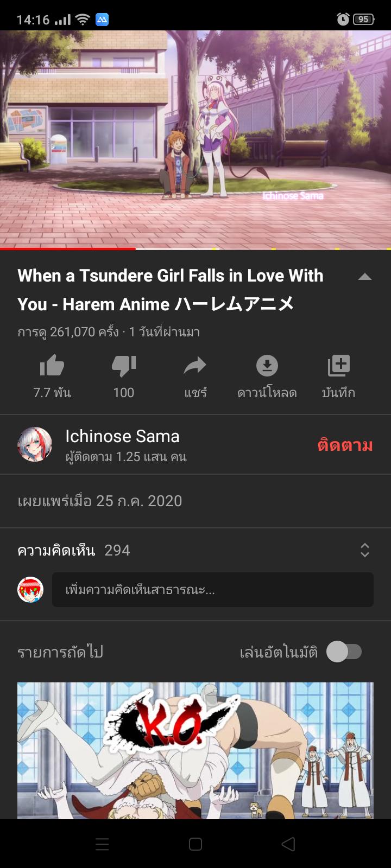
Task: Open Ichinose Sama channel name
Action: (x=122, y=436)
